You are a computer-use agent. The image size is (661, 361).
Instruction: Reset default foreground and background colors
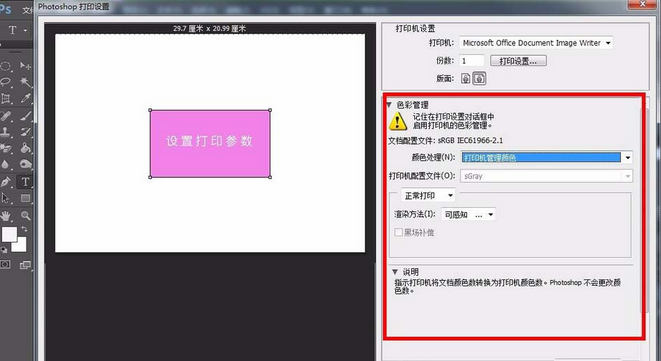coord(4,250)
